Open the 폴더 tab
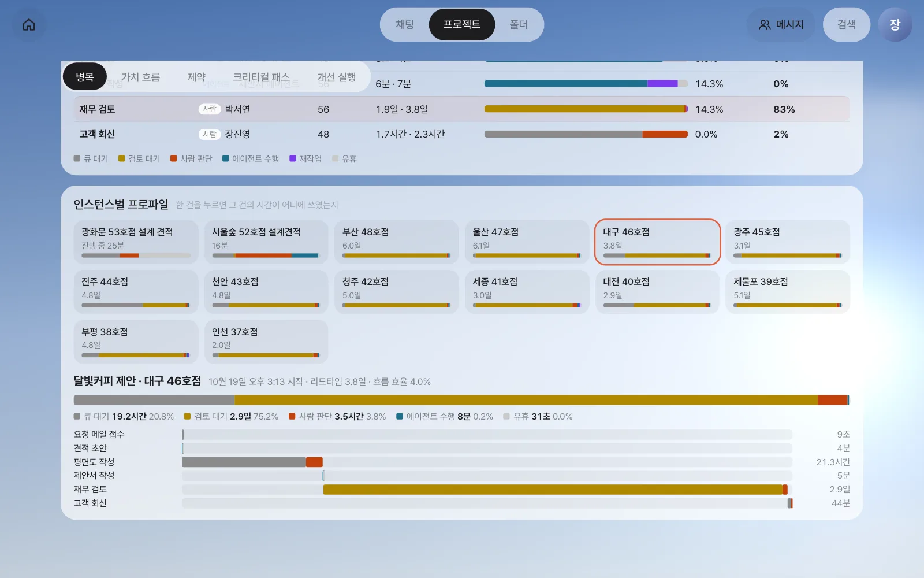The image size is (924, 578). (x=519, y=24)
